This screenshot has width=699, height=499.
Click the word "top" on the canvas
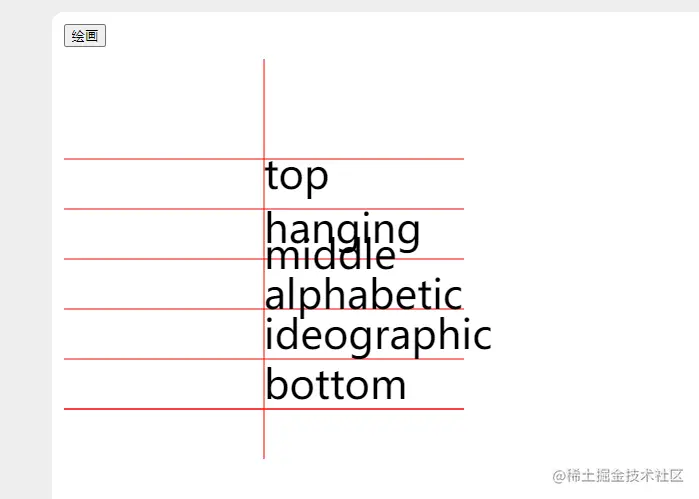click(x=296, y=177)
